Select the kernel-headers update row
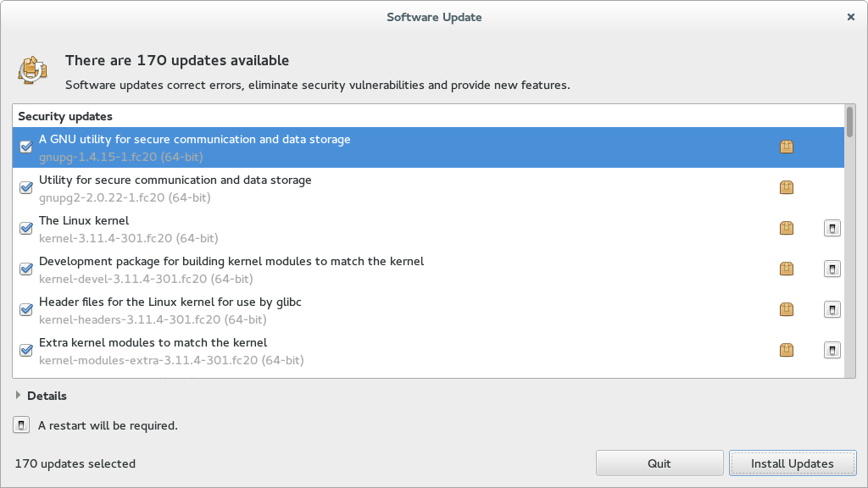The height and width of the screenshot is (488, 868). pyautogui.click(x=339, y=310)
